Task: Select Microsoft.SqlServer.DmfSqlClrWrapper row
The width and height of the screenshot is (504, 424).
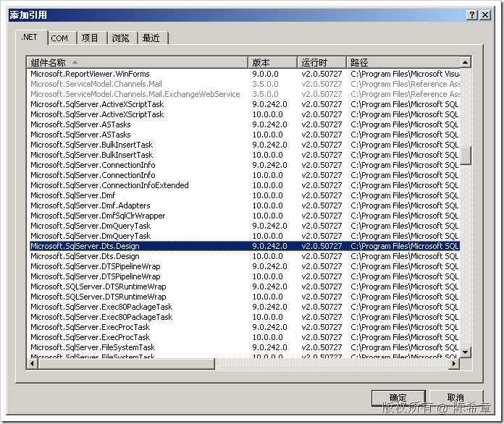Action: point(244,216)
